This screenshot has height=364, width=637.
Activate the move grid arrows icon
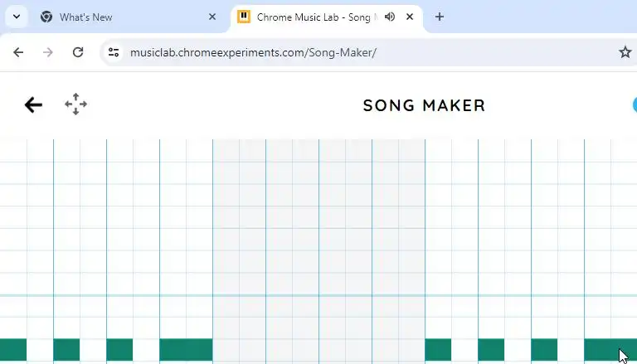76,104
